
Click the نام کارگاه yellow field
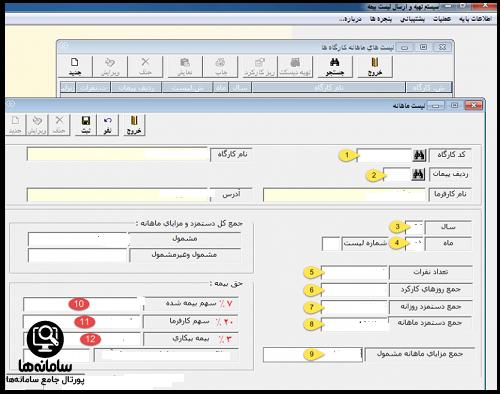click(117, 154)
